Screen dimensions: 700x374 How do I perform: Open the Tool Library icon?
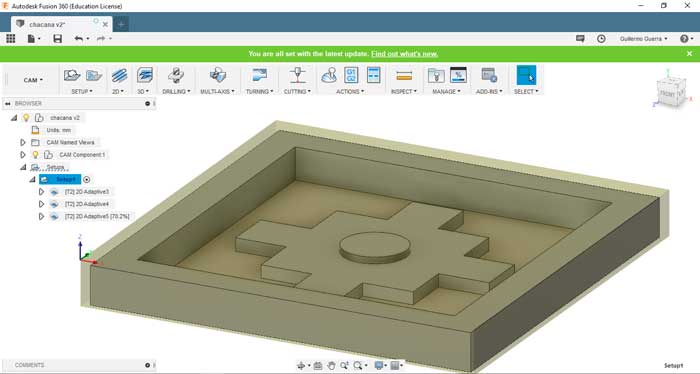pos(436,75)
